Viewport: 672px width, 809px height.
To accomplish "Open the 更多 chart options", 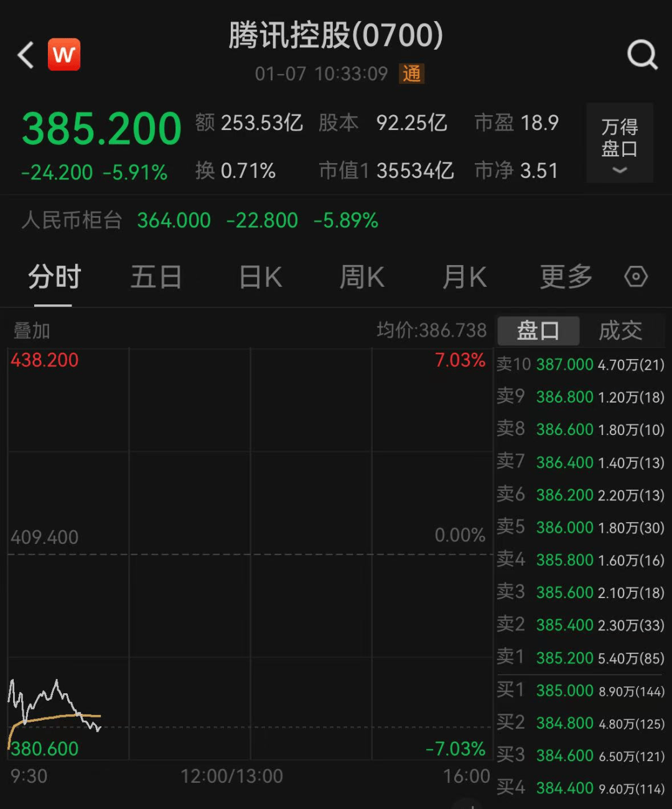I will click(566, 277).
